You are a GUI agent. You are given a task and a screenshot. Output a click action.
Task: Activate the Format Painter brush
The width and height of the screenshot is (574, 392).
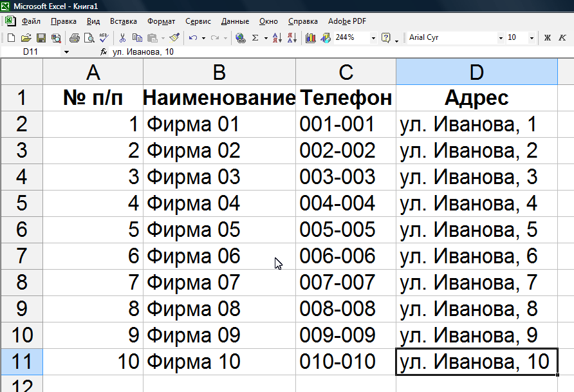pos(174,38)
